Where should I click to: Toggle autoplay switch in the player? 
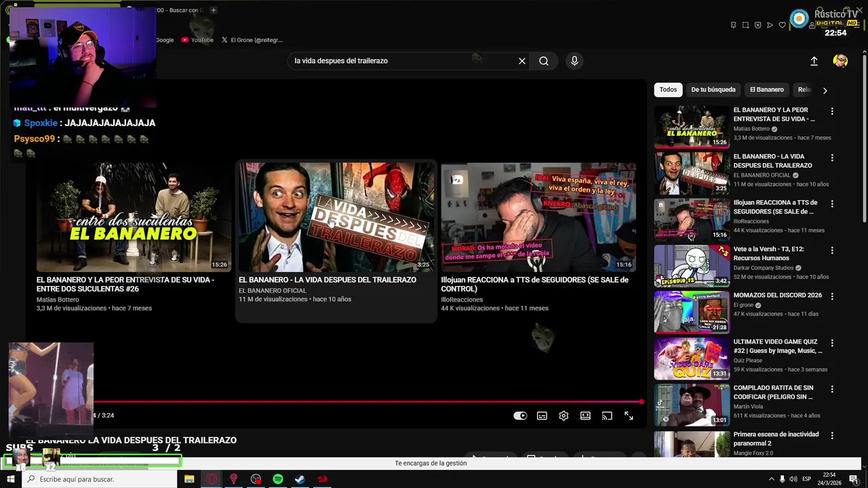(520, 416)
